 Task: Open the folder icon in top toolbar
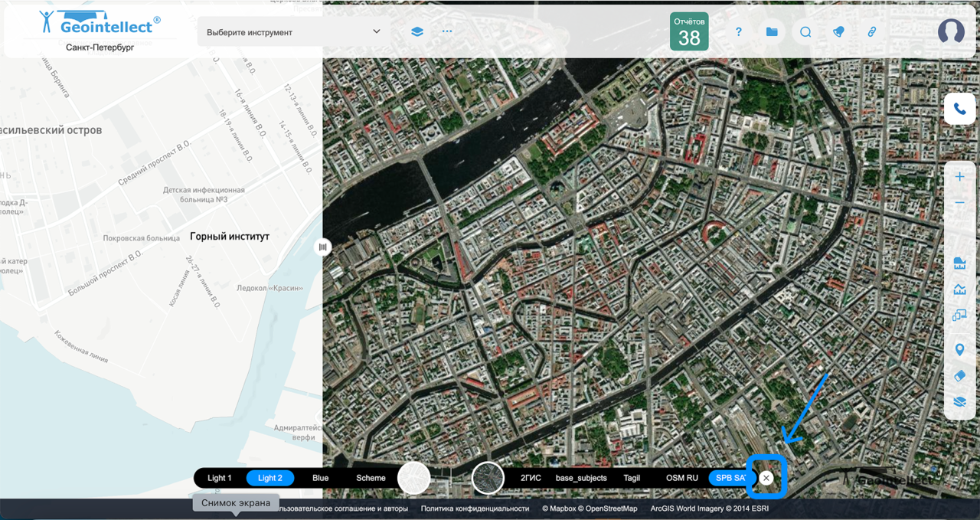[772, 32]
